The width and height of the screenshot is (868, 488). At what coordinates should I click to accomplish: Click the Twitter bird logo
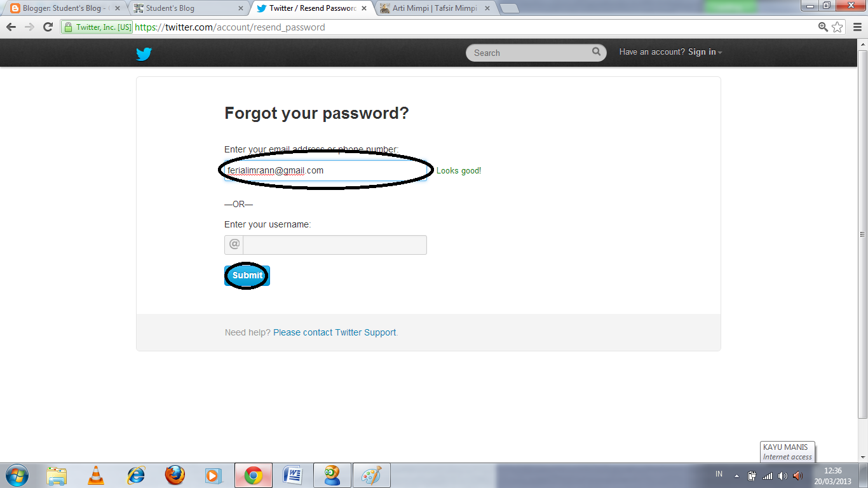click(144, 53)
